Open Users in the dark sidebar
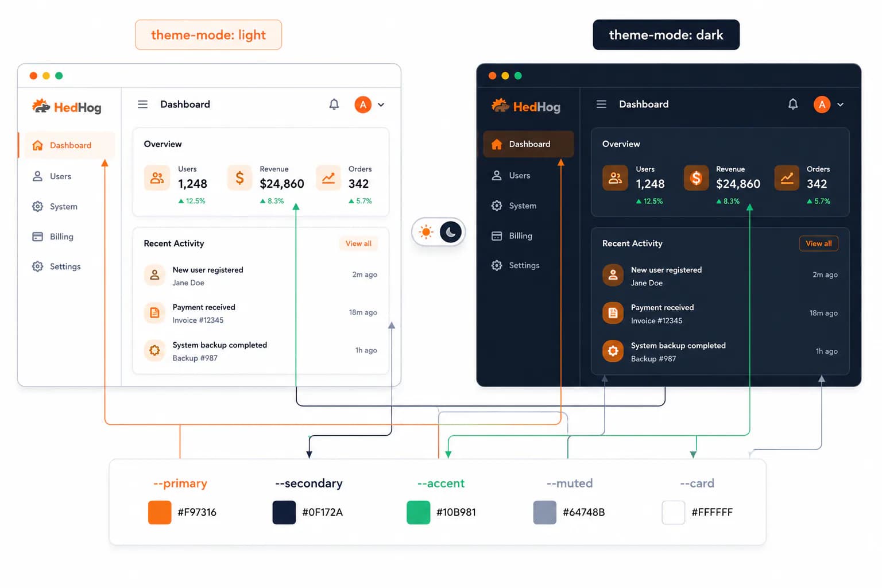Screen dimensions: 882x588 510,175
